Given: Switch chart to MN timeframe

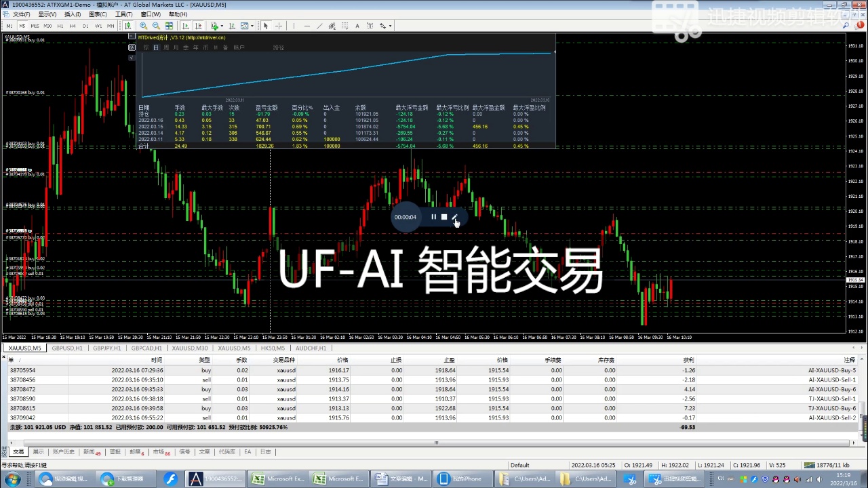Looking at the screenshot, I should (111, 26).
